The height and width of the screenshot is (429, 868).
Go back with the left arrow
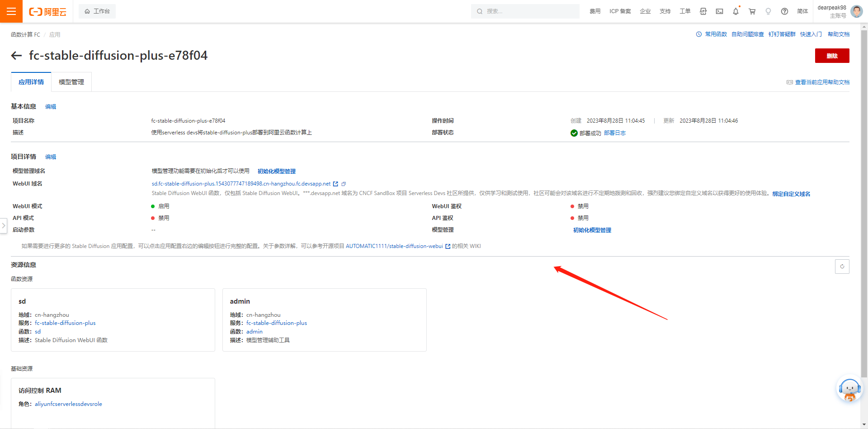pyautogui.click(x=16, y=56)
